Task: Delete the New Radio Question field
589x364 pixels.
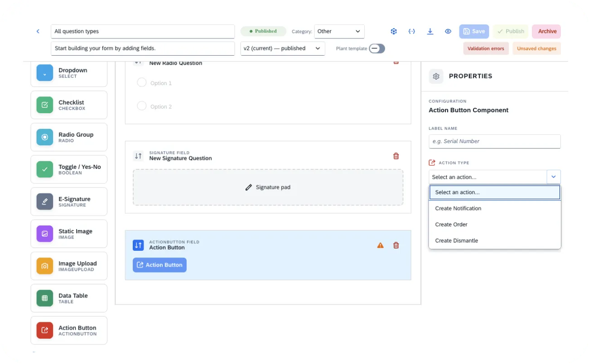Action: click(x=396, y=62)
